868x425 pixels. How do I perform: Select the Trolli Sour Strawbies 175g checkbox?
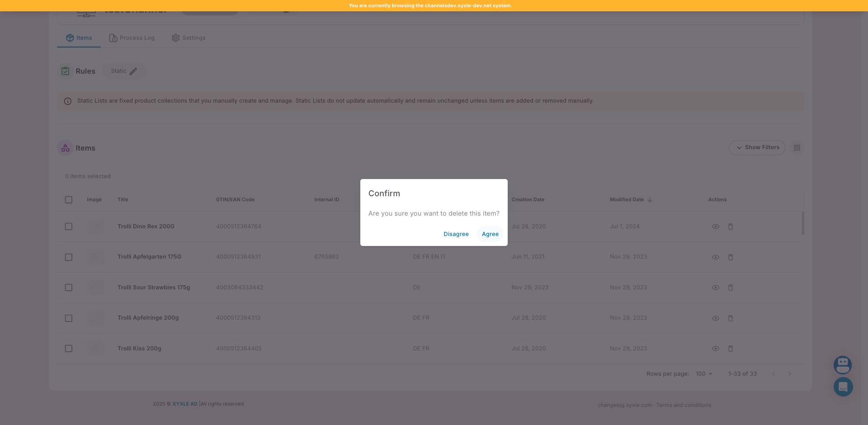click(69, 288)
